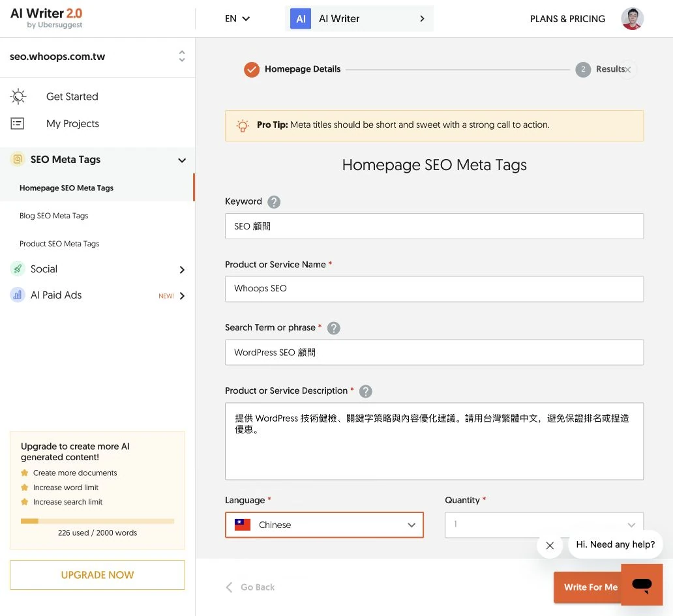Close the wizard with the X near Results

[627, 70]
